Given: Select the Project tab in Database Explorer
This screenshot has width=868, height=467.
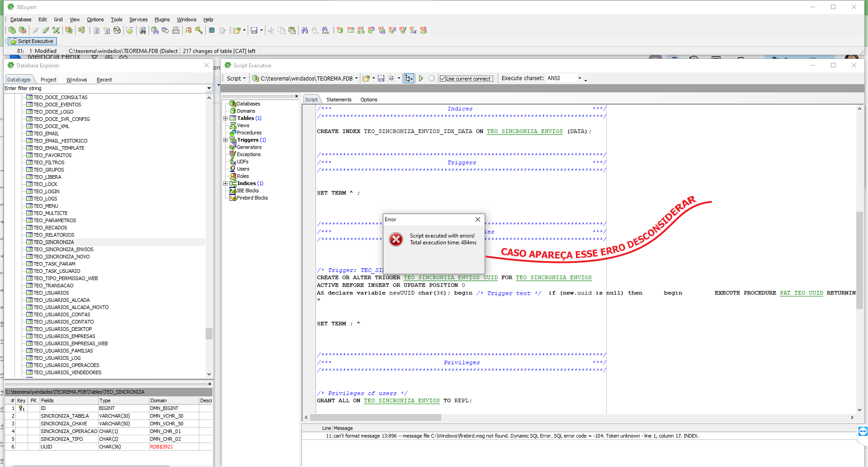Looking at the screenshot, I should tap(48, 80).
